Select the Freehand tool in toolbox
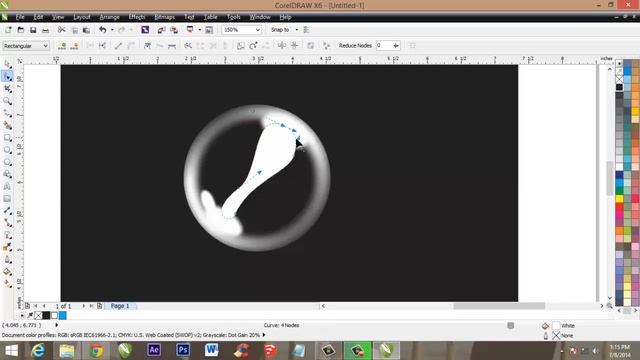 (x=7, y=113)
